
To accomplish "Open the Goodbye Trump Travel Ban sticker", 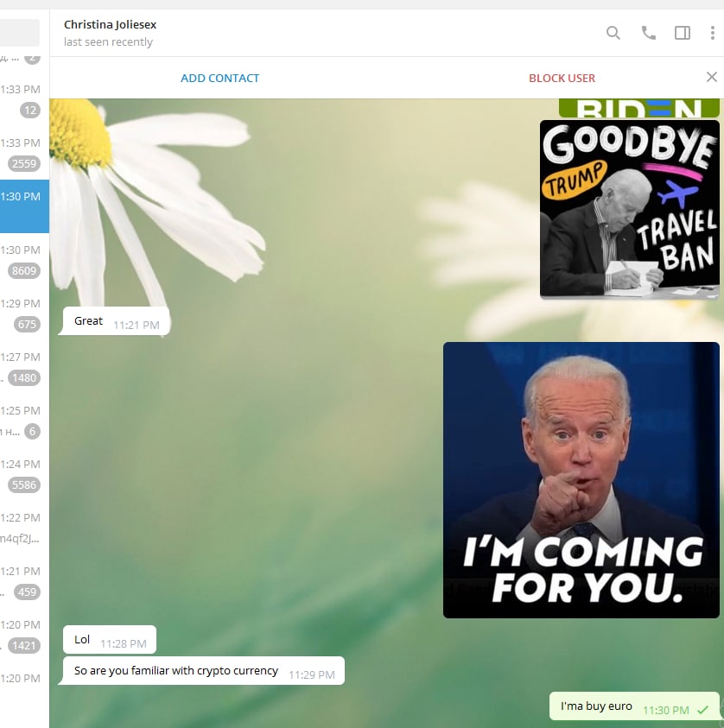I will (629, 208).
